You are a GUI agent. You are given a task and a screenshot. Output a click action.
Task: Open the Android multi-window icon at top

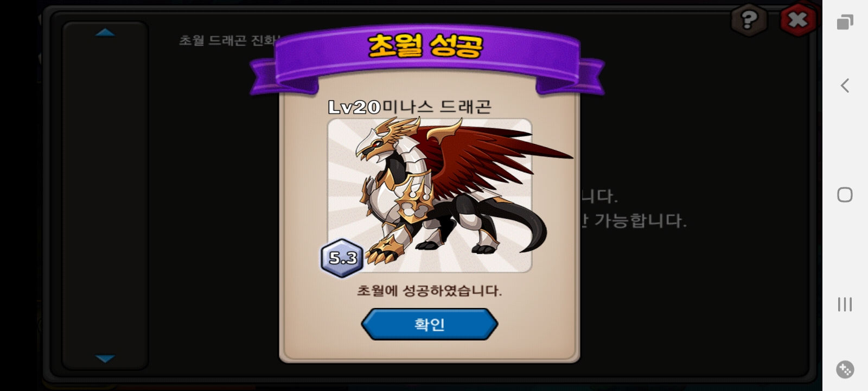click(845, 22)
